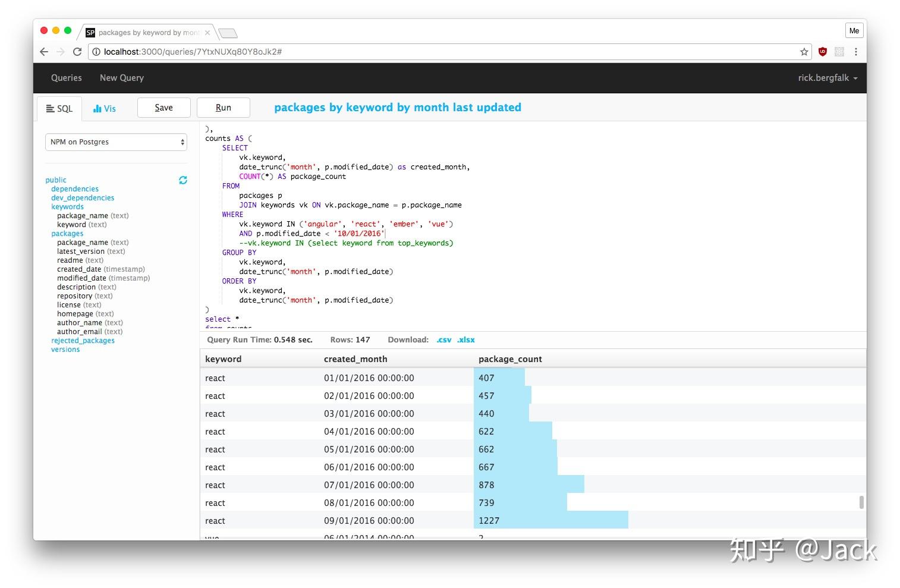Open the uBlock shield extension icon

pos(823,52)
